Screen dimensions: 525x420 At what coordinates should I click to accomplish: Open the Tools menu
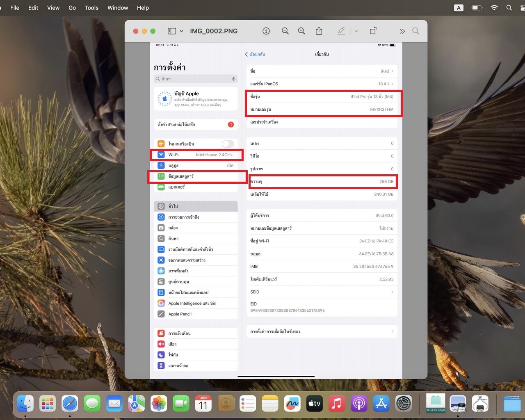coord(91,8)
